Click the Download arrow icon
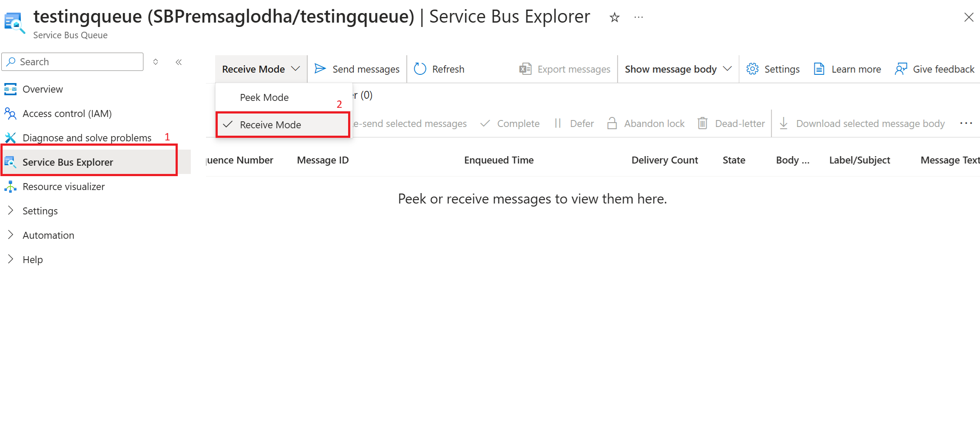 [784, 123]
